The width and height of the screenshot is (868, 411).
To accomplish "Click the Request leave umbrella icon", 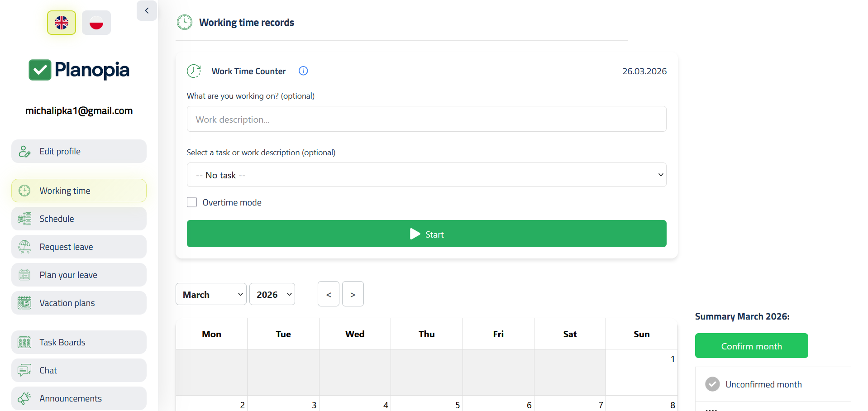I will coord(24,247).
